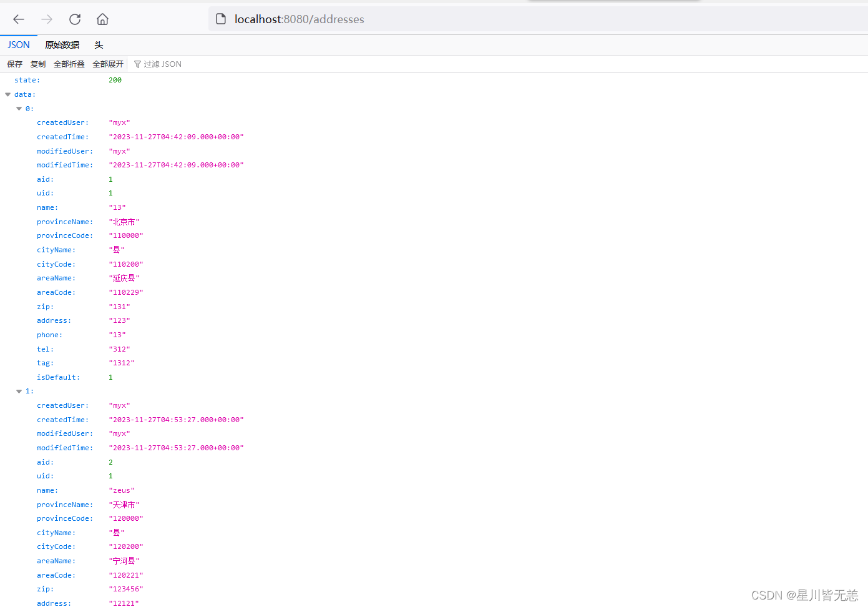Click the browser forward arrow
Viewport: 868px width, 607px height.
pyautogui.click(x=47, y=19)
